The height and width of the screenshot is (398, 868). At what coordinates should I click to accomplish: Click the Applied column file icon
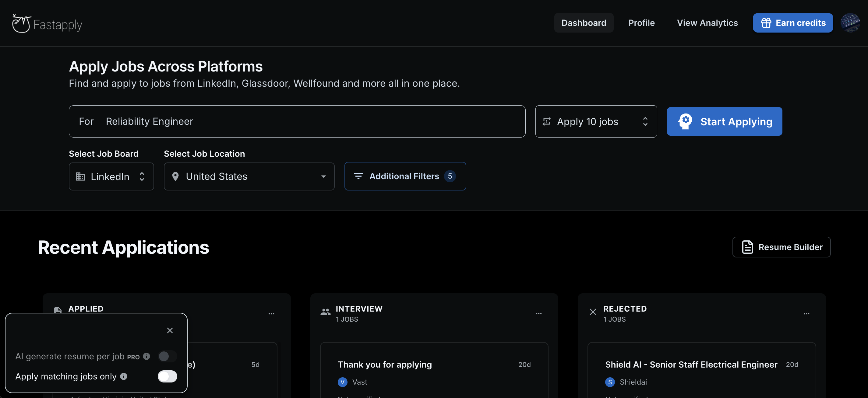pyautogui.click(x=58, y=310)
